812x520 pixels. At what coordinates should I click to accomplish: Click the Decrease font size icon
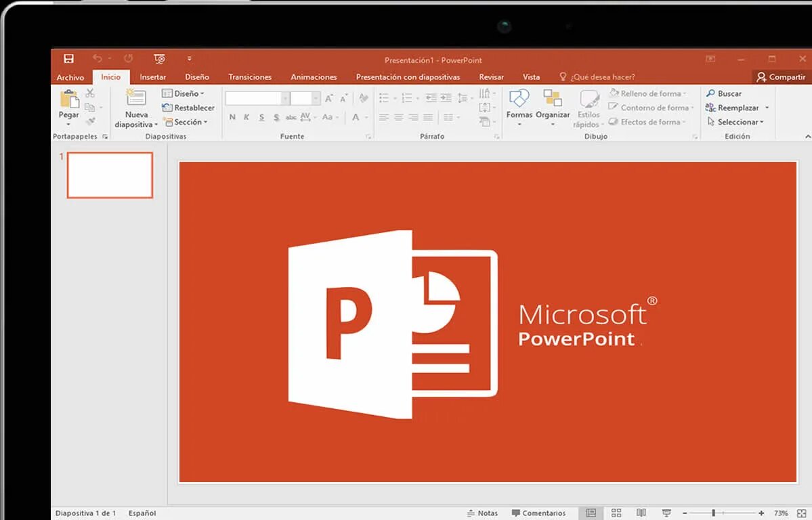[343, 98]
